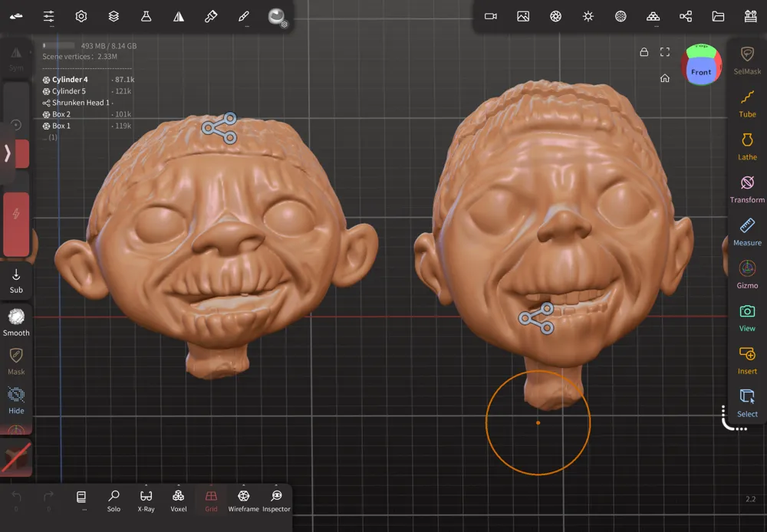Toggle X-Ray view

(146, 501)
